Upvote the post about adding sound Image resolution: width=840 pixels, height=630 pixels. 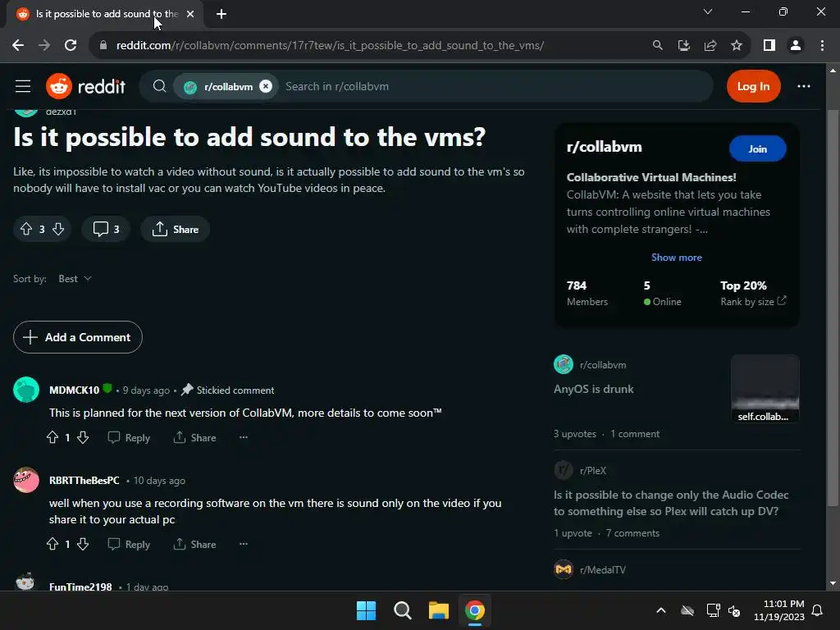(x=26, y=230)
